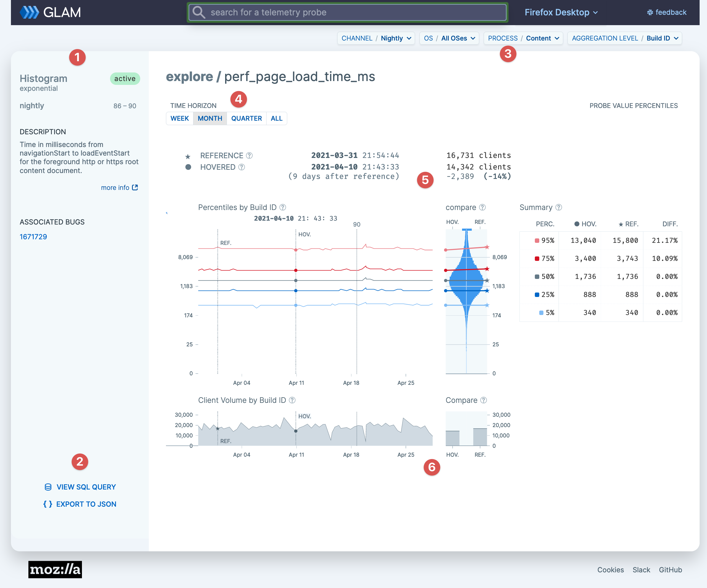Click Client Volume by Build ID help icon
The image size is (707, 588).
coord(292,400)
